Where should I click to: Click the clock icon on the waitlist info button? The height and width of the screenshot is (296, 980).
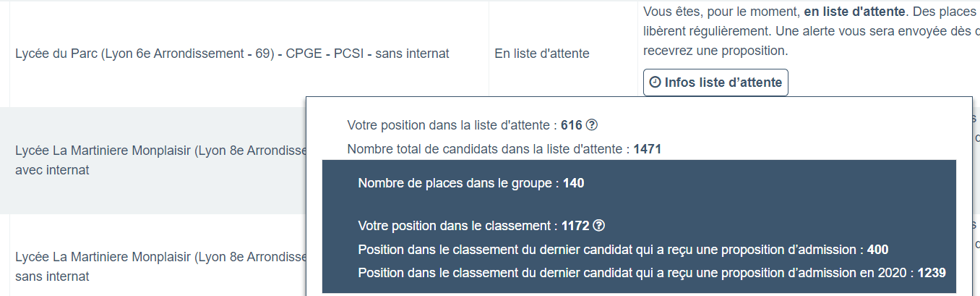(x=655, y=83)
